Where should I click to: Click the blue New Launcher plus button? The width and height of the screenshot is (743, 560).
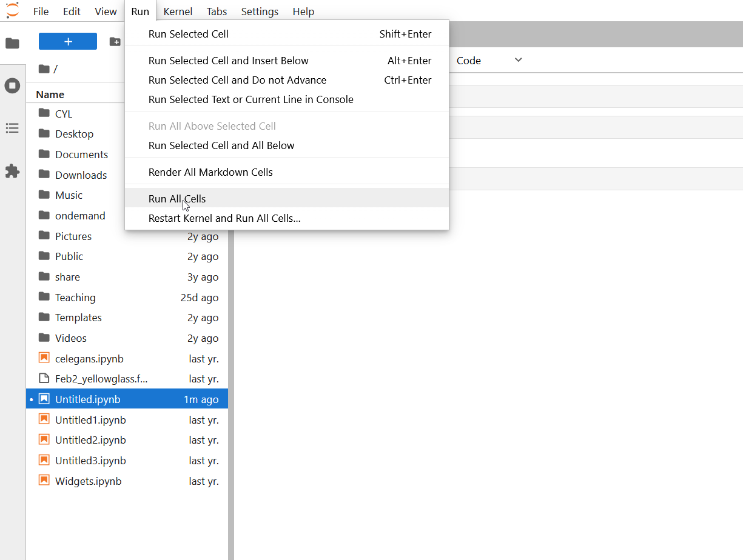(x=68, y=41)
